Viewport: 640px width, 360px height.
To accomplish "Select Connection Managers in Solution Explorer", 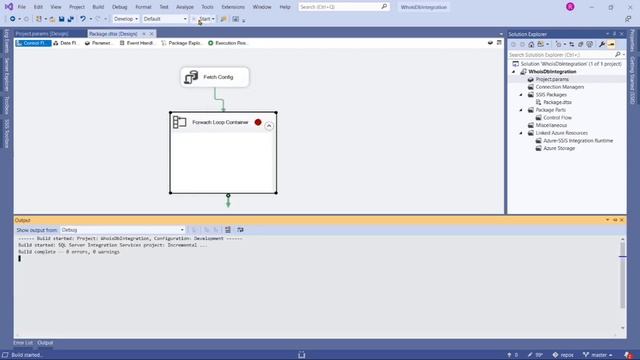I will (x=559, y=87).
